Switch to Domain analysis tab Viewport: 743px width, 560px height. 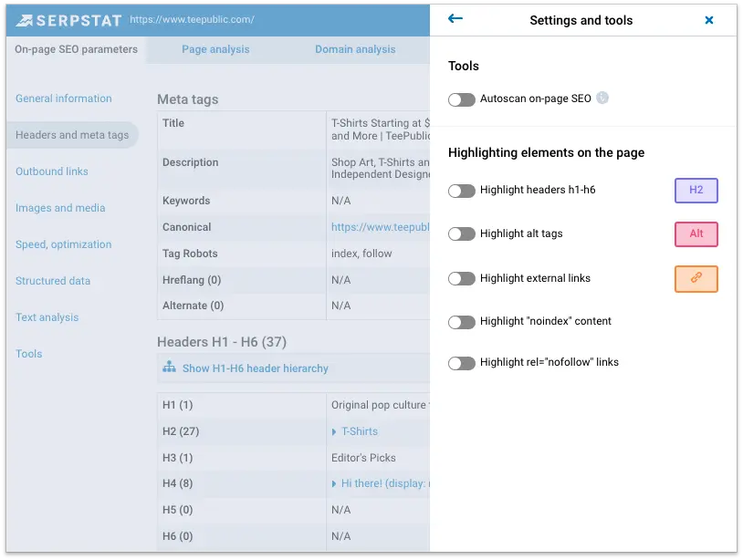(x=355, y=49)
